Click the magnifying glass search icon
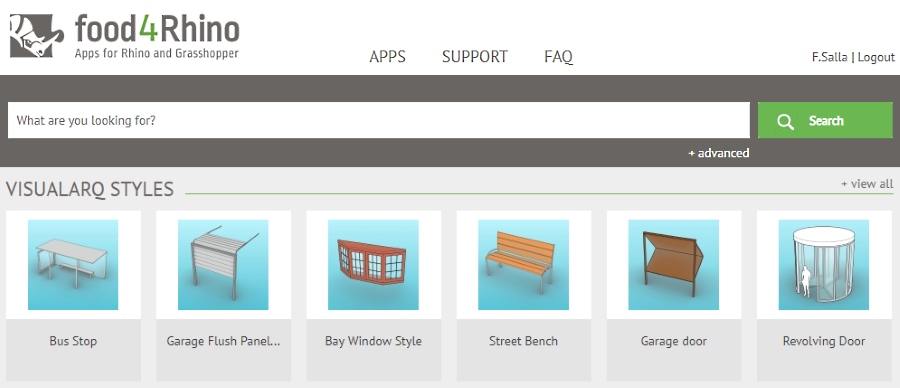 tap(785, 121)
